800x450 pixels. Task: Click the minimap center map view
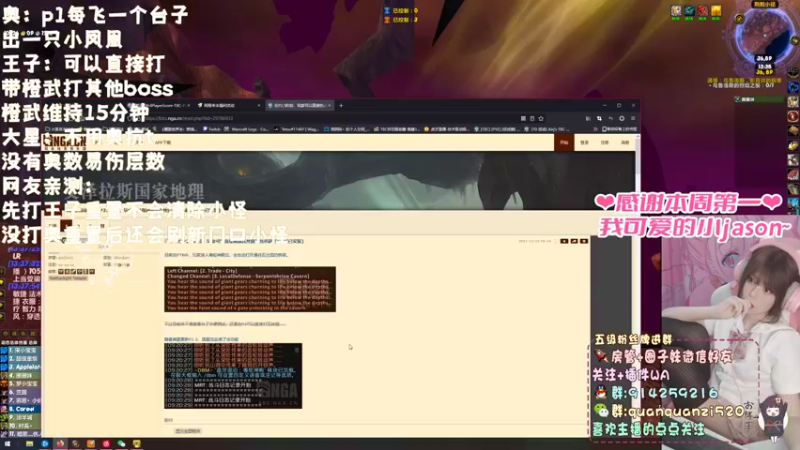(765, 38)
